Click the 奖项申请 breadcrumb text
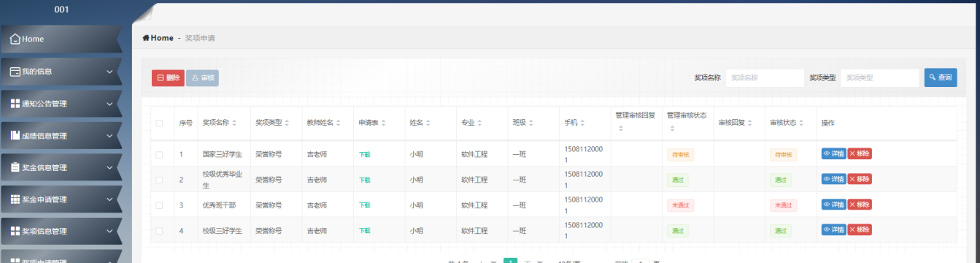Image resolution: width=980 pixels, height=263 pixels. coord(200,38)
